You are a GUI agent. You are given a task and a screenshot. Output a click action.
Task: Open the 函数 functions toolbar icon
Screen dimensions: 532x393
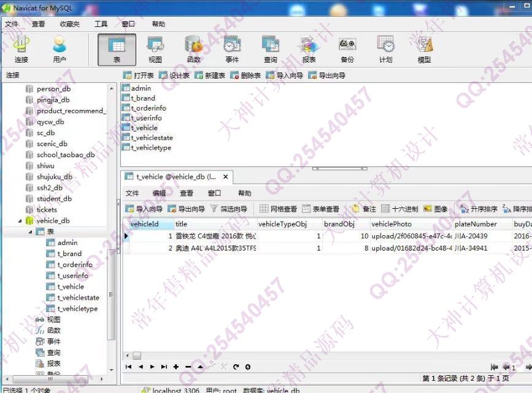pos(194,50)
